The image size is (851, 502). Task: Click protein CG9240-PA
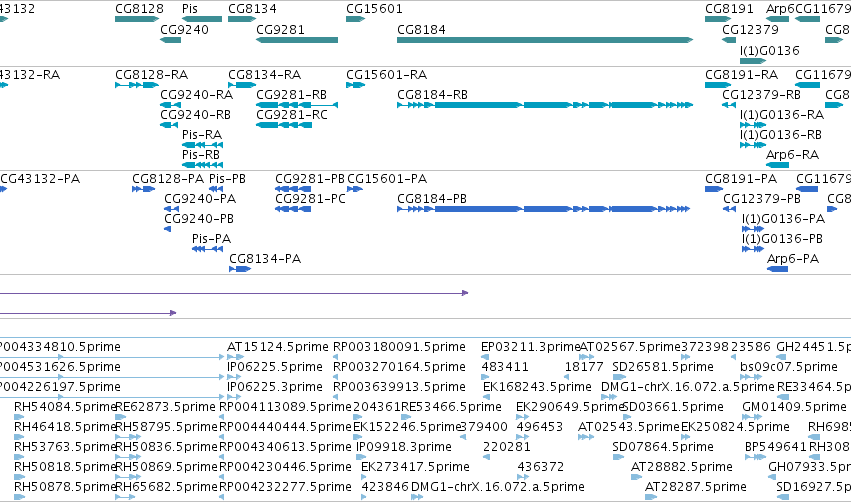pos(200,199)
